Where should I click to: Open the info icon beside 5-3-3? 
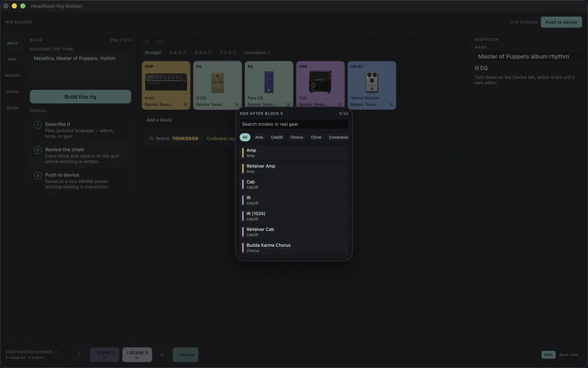(210, 53)
